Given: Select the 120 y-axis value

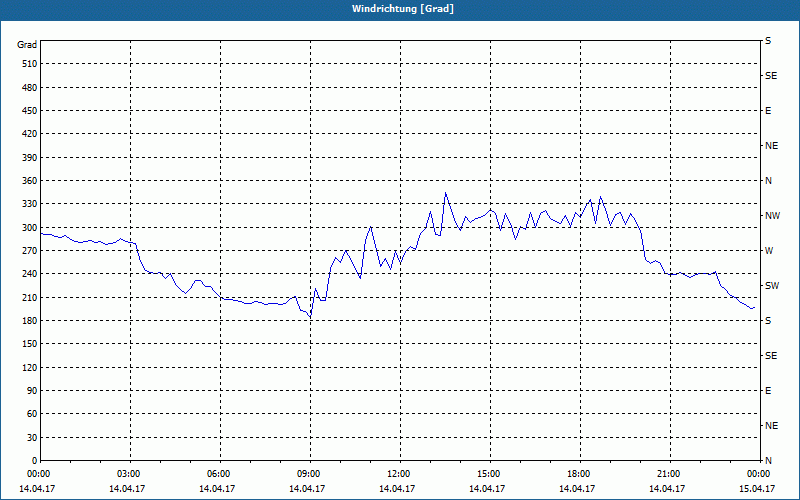Looking at the screenshot, I should (x=30, y=367).
